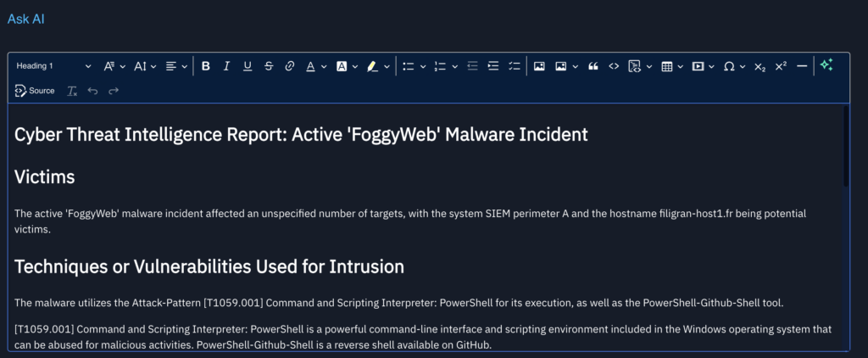The width and height of the screenshot is (868, 358).
Task: Insert a to-do checklist
Action: pyautogui.click(x=514, y=66)
